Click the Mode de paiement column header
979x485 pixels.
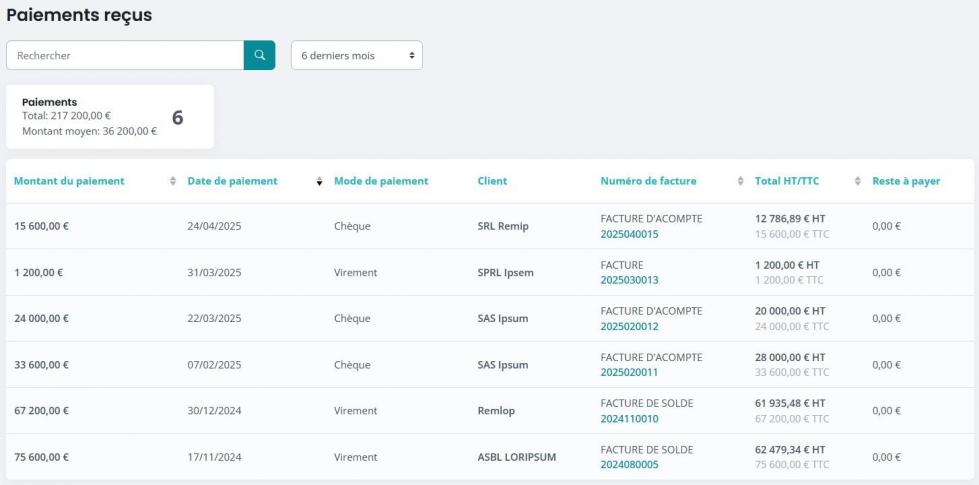[x=381, y=181]
